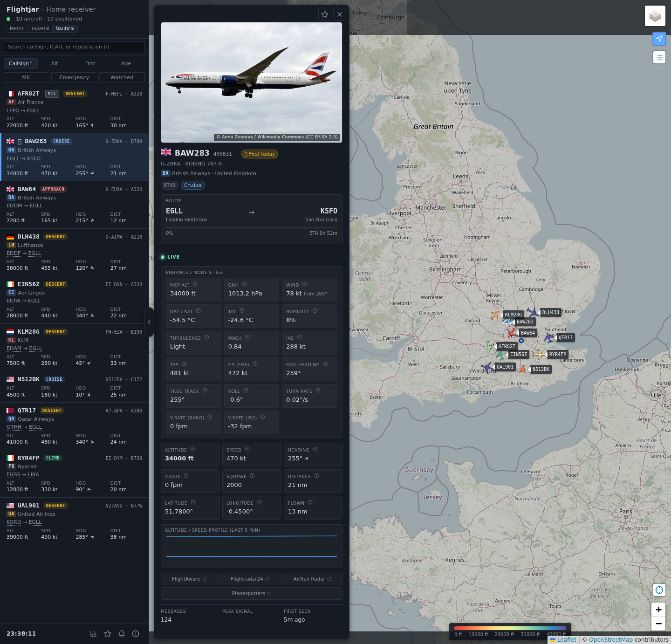Focus the callsign search field

(x=75, y=47)
